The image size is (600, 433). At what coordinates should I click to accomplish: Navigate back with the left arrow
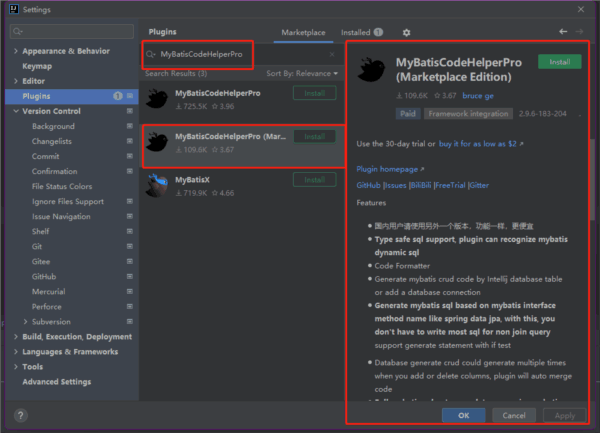point(564,32)
